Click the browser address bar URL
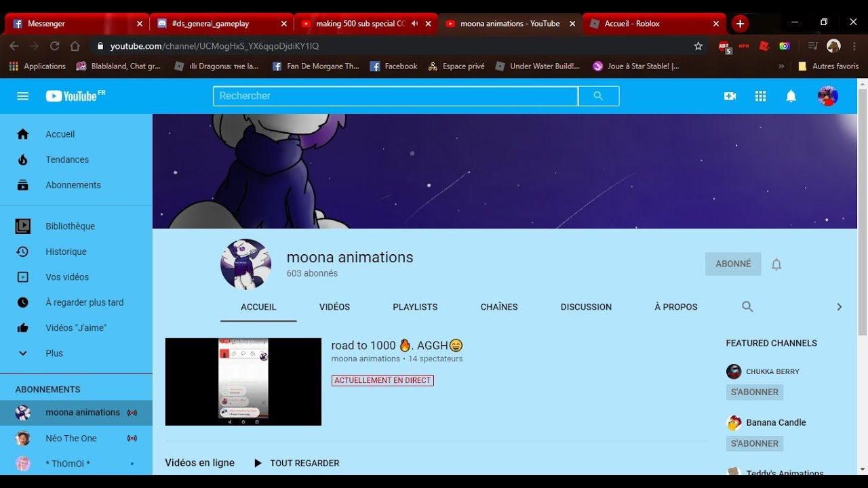 tap(214, 46)
